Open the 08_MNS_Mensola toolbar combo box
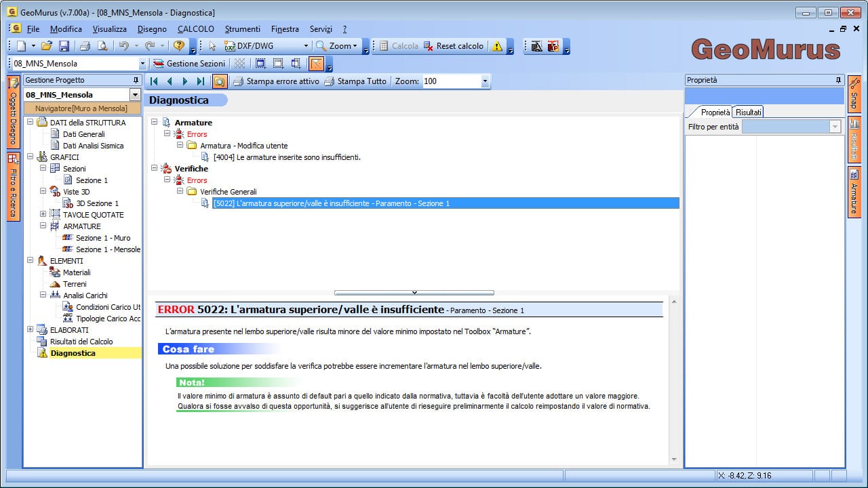868x488 pixels. pos(142,64)
